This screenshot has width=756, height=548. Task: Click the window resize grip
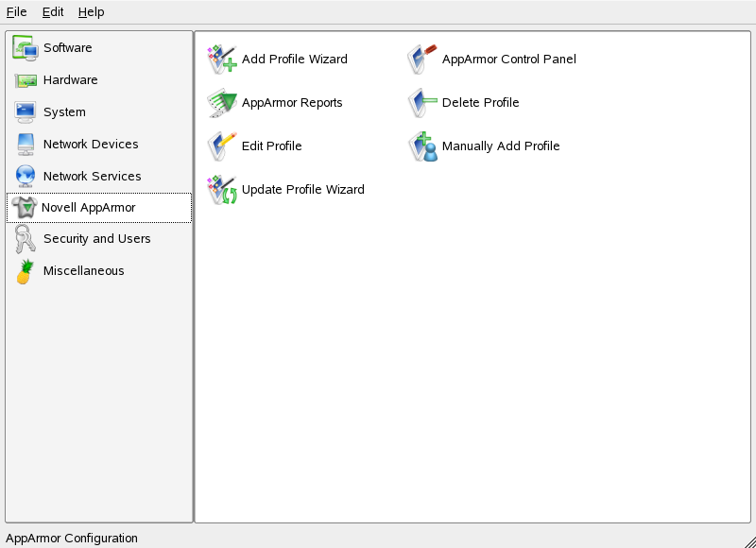[x=749, y=541]
